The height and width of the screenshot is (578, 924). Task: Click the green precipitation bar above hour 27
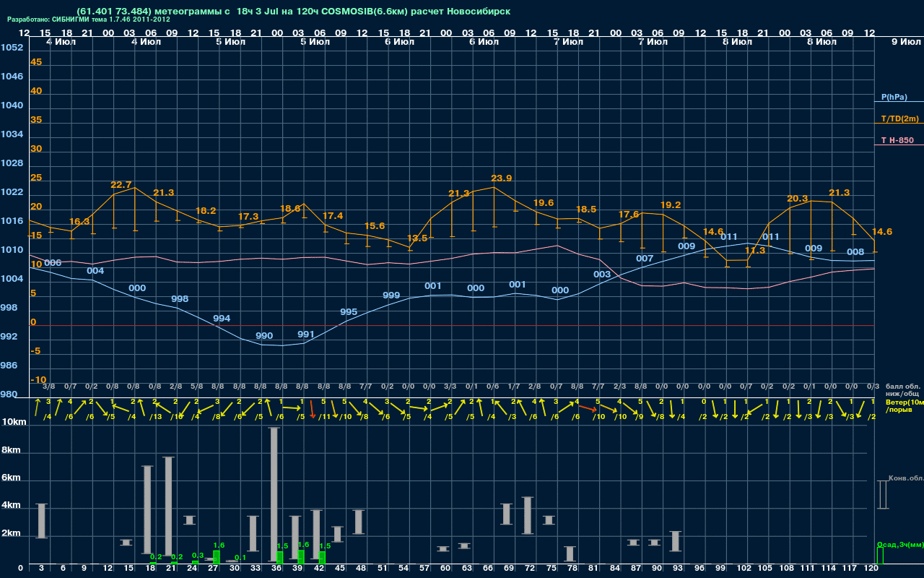point(216,557)
